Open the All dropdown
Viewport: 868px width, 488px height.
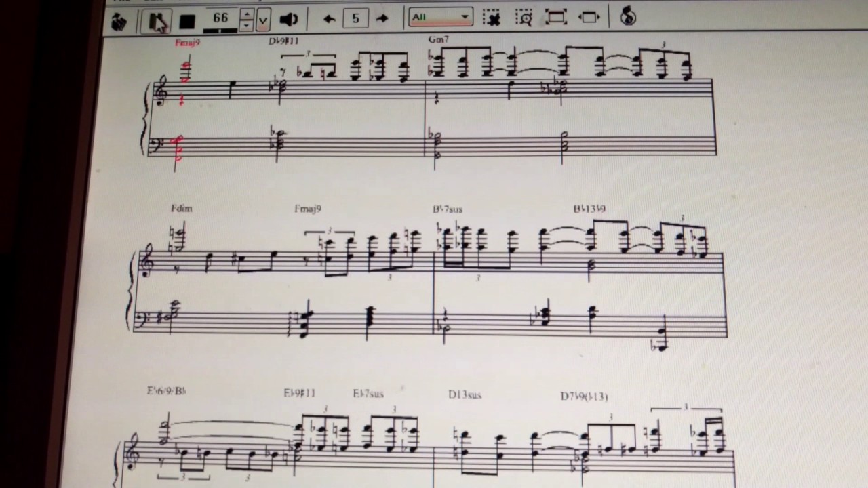(440, 17)
